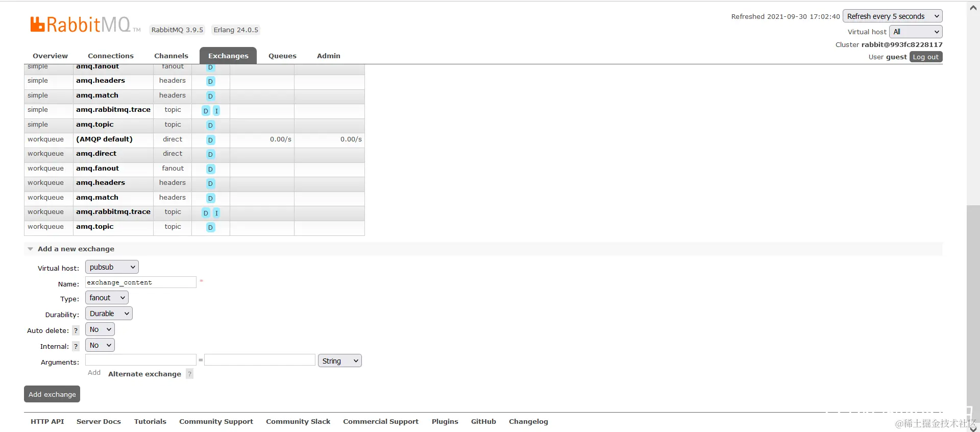Open the simple amq.match exchange
980x432 pixels.
[97, 95]
